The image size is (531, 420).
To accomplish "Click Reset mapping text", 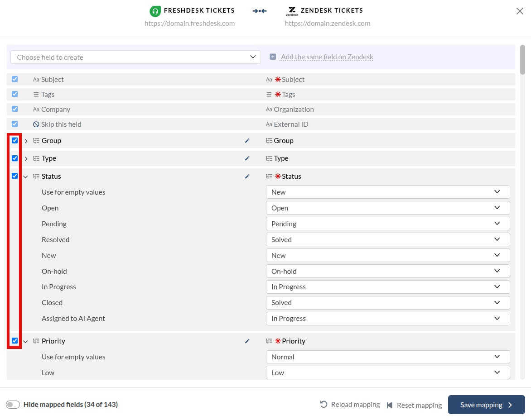I will click(419, 405).
